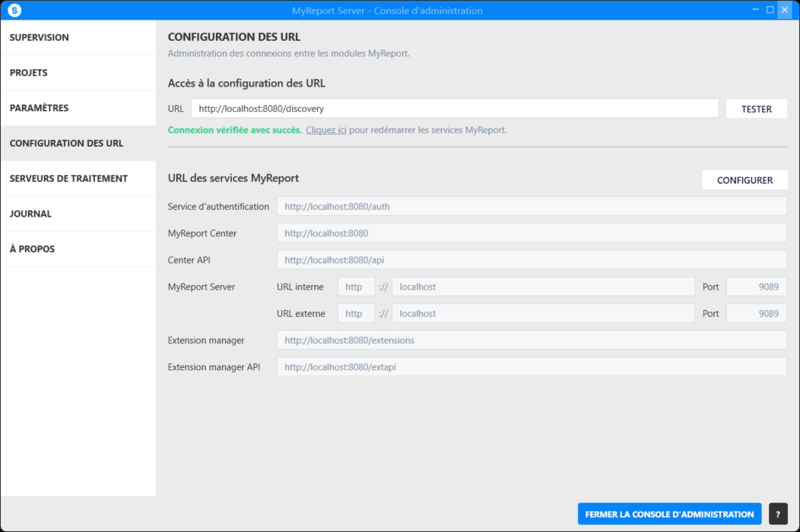Click the MyReport Center URL field
800x532 pixels.
(x=531, y=233)
